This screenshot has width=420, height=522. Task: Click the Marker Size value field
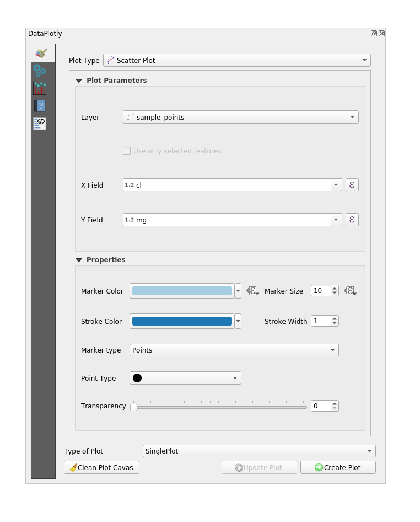coord(321,291)
